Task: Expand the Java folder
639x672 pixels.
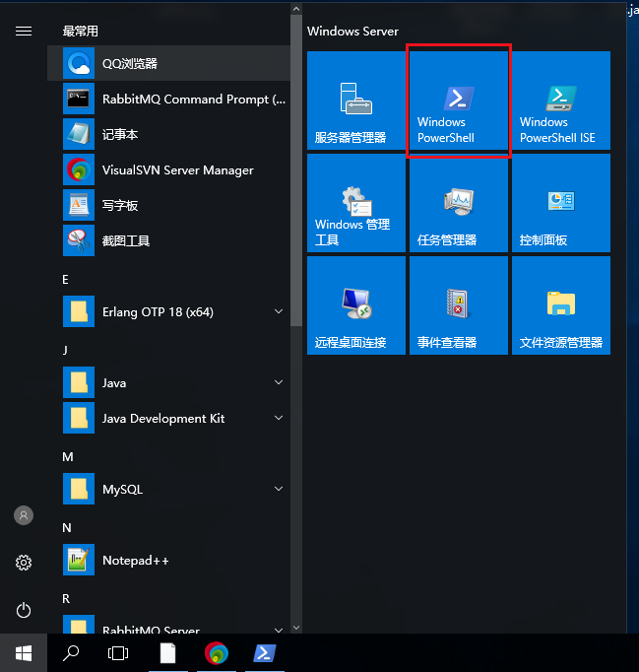Action: [168, 382]
